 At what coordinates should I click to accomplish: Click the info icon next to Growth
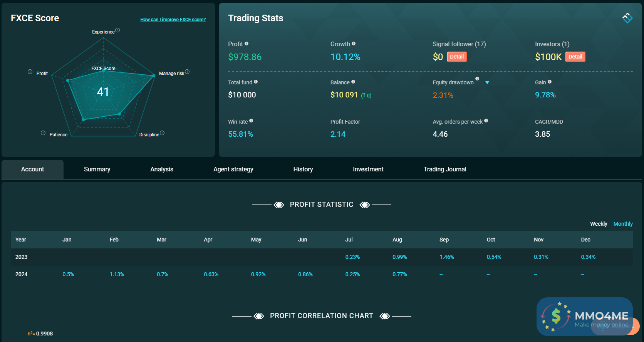[x=354, y=44]
